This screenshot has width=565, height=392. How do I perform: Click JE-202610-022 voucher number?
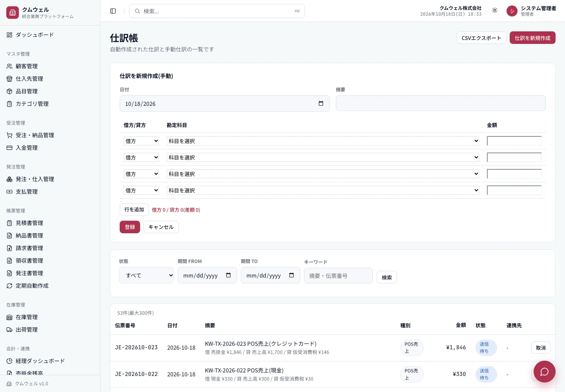point(136,374)
